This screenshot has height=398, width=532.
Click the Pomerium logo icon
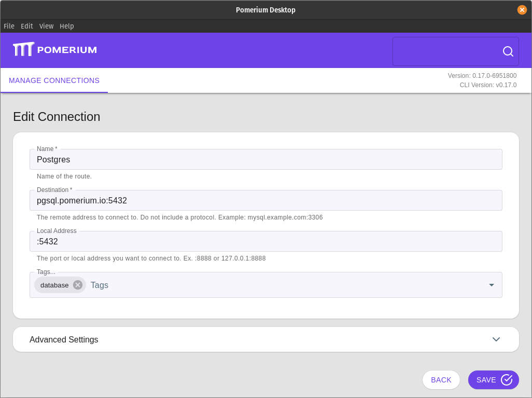tap(23, 49)
